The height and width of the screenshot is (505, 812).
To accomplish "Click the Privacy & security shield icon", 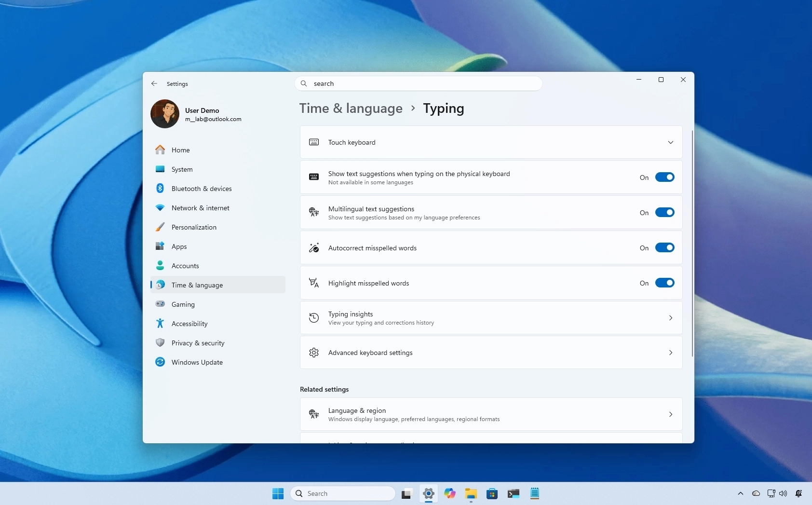I will [x=160, y=343].
